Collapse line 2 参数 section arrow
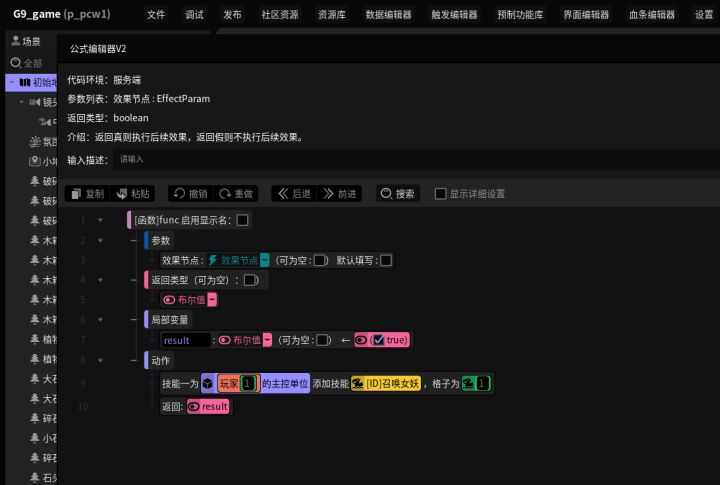This screenshot has height=485, width=720. coord(100,241)
